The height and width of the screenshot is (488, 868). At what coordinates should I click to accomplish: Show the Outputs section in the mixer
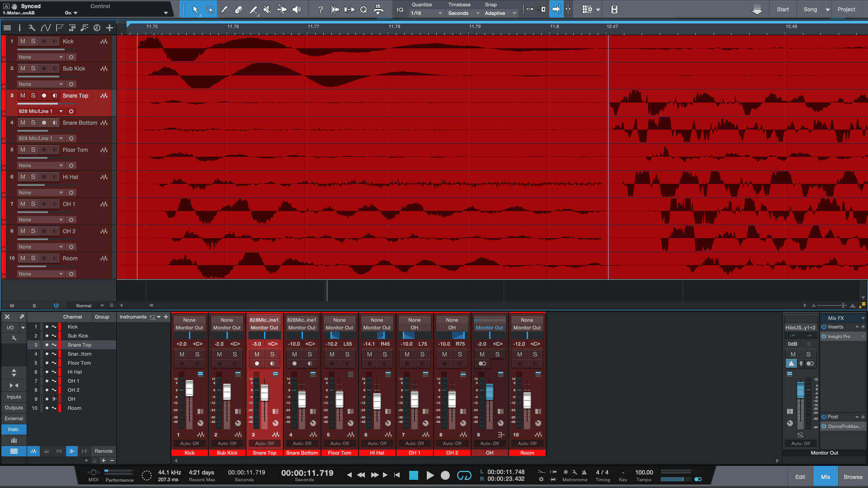pos(14,408)
